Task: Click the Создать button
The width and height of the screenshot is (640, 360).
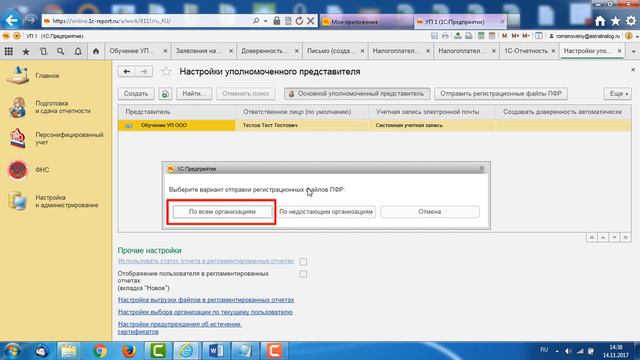Action: pyautogui.click(x=136, y=94)
